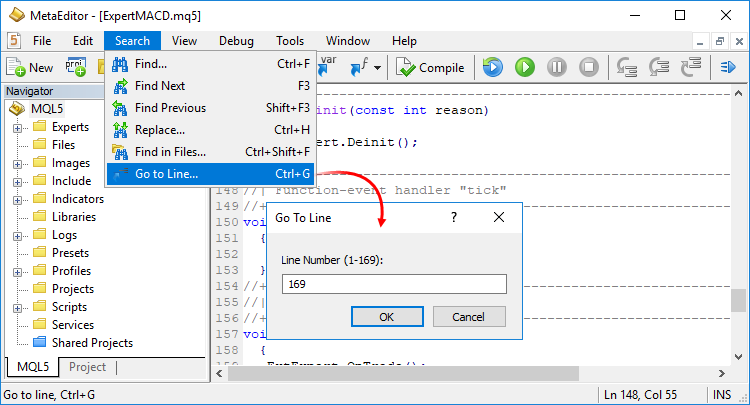Click OK in Go To Line dialog
Viewport: 750px width, 405px height.
(x=387, y=317)
